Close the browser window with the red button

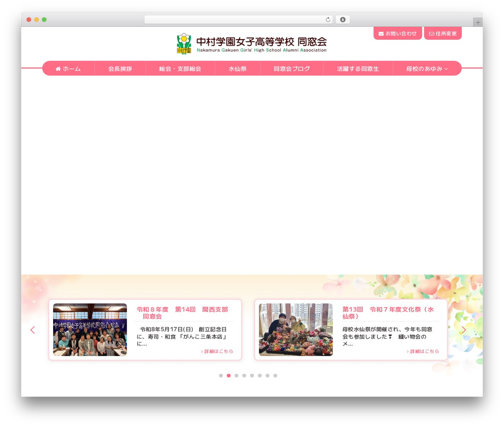point(29,20)
